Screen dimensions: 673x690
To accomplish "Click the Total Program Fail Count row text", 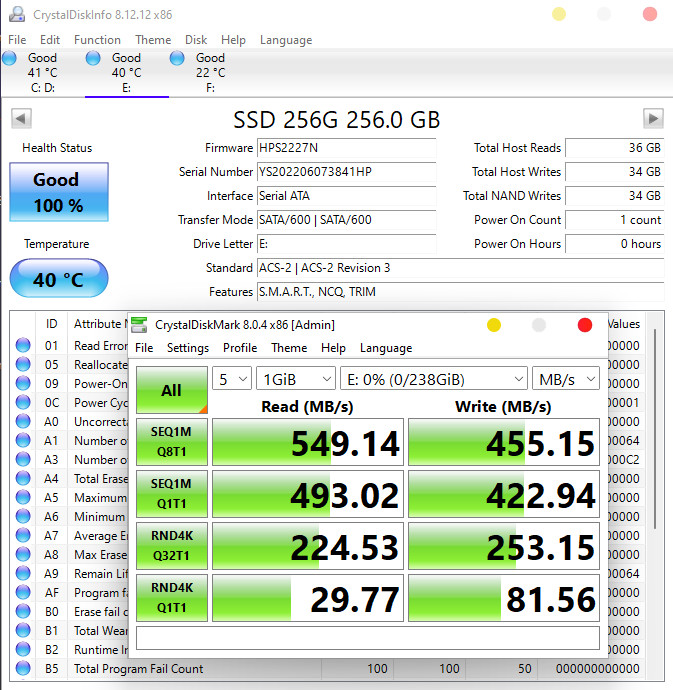I will pyautogui.click(x=139, y=668).
